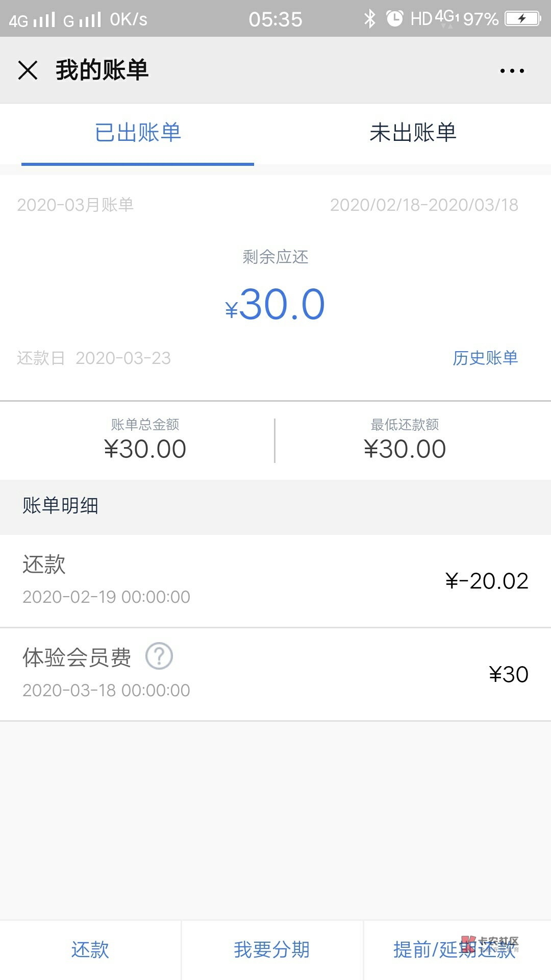Tap the 2020-03月账单 header label

[x=76, y=205]
